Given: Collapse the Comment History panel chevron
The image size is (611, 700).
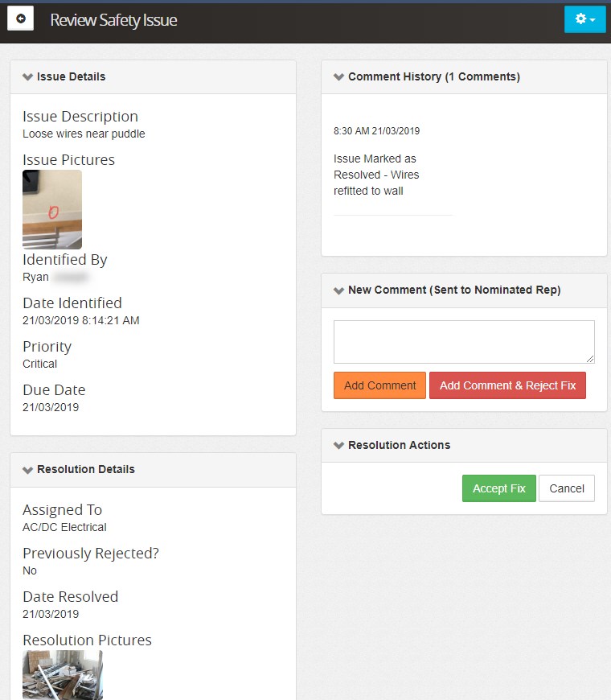Looking at the screenshot, I should 338,77.
